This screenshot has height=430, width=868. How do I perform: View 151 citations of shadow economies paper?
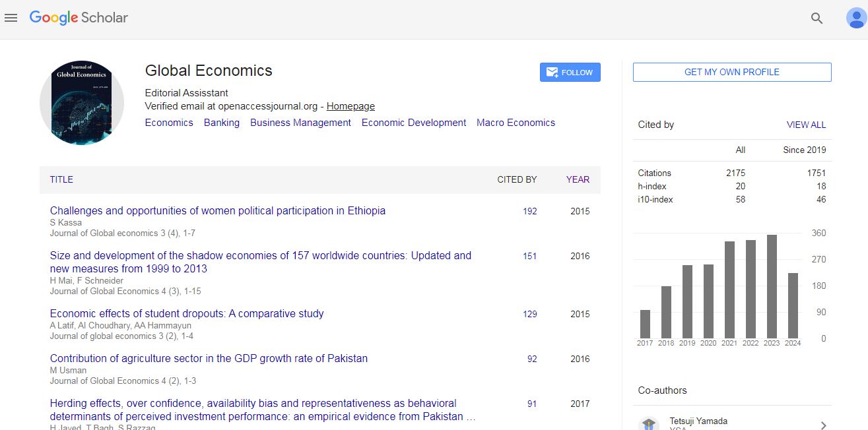[529, 256]
